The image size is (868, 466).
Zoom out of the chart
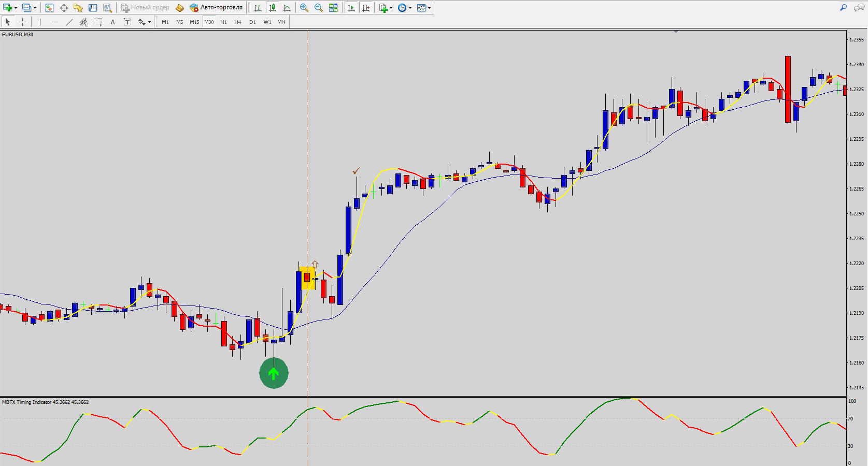pyautogui.click(x=319, y=8)
